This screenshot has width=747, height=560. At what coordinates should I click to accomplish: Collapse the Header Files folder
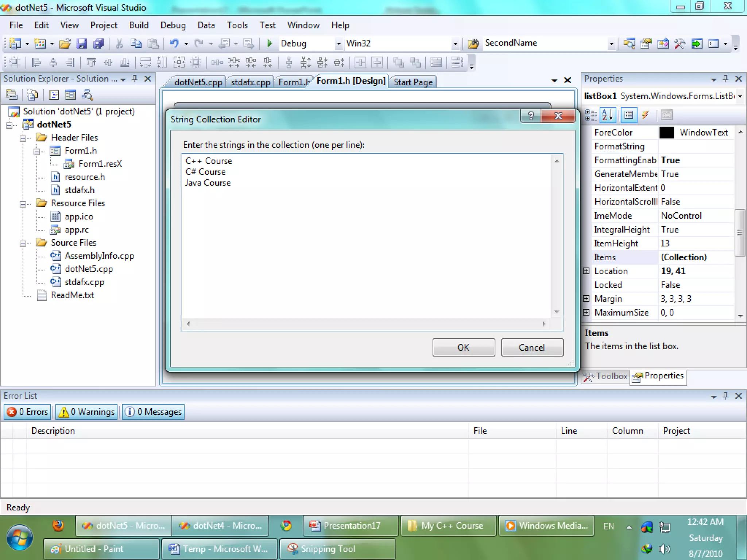pos(23,138)
